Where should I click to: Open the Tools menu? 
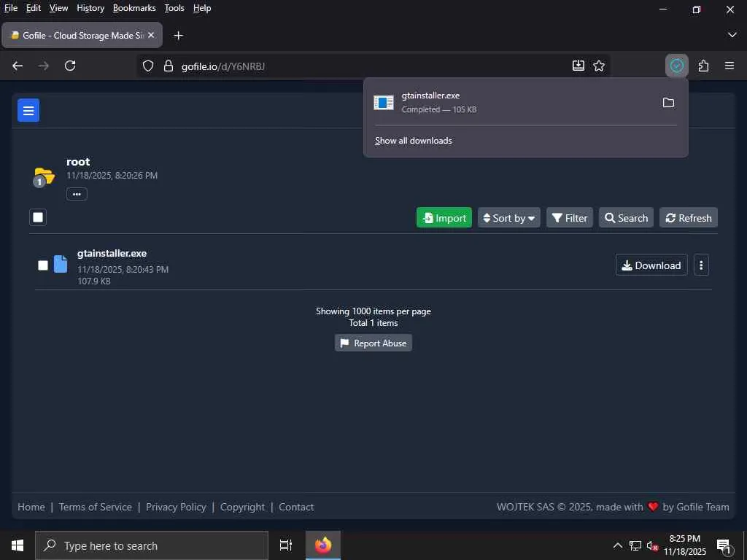pyautogui.click(x=174, y=8)
